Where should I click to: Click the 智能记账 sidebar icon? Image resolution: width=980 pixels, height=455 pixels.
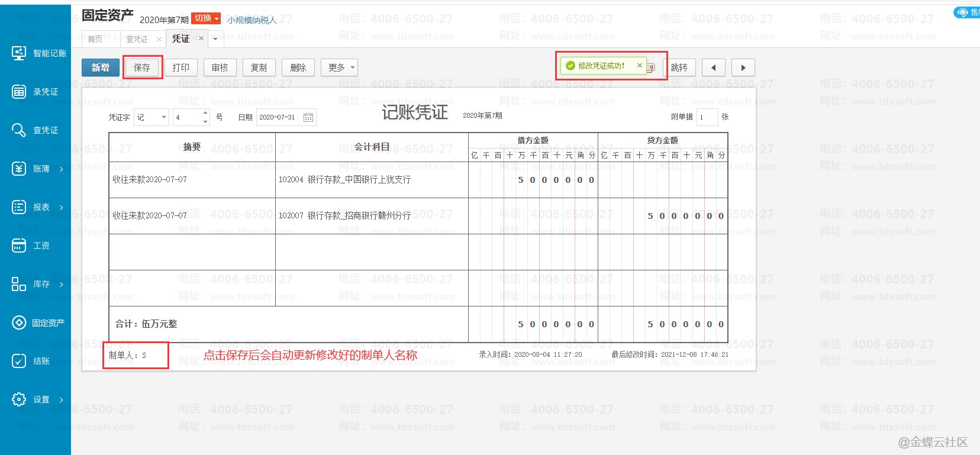coord(19,53)
